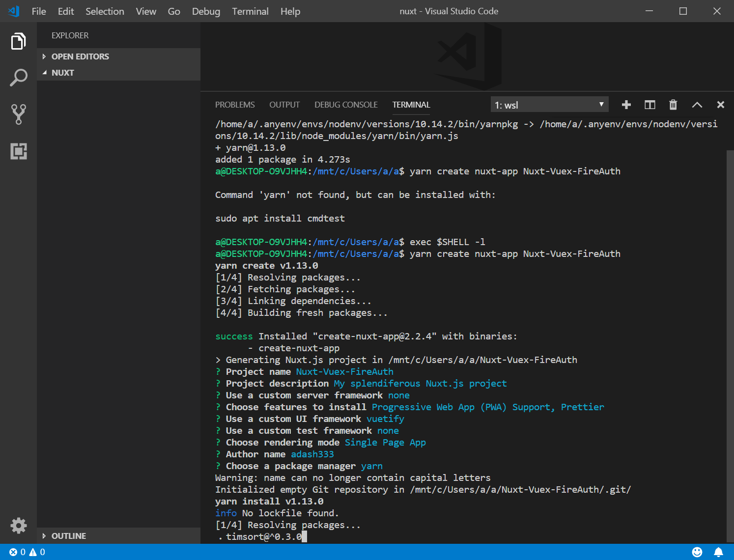Maximize the panel size with chevron
Viewport: 734px width, 560px height.
[697, 105]
